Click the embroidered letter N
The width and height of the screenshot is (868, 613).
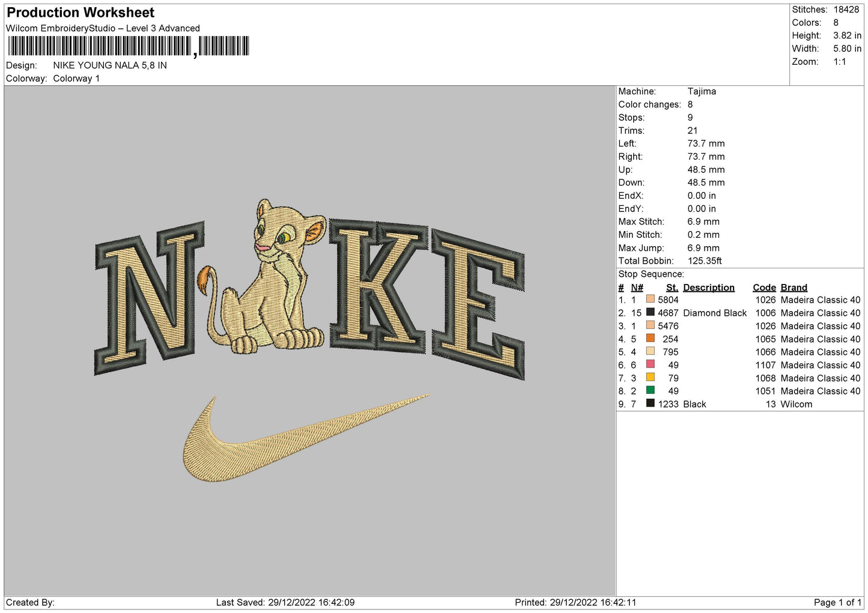tap(149, 298)
